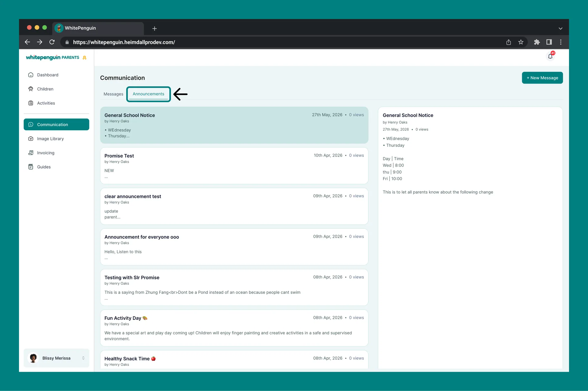Screen dimensions: 588x391
Task: Click the Activities clipboard icon
Action: [x=31, y=103]
